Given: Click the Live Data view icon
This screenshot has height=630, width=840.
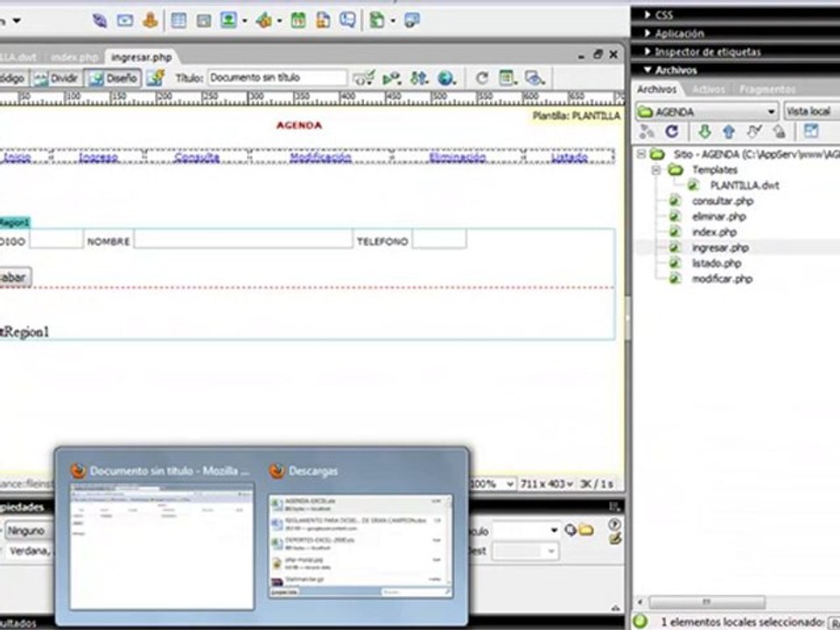Looking at the screenshot, I should point(156,78).
